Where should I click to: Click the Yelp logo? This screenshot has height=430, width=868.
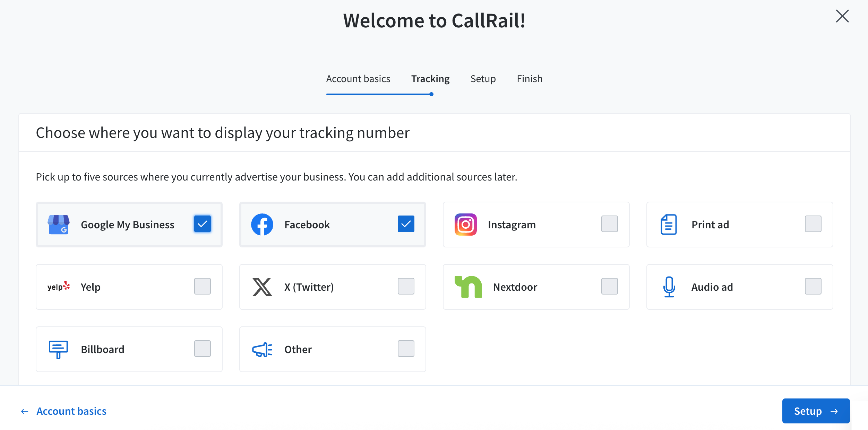coord(58,287)
